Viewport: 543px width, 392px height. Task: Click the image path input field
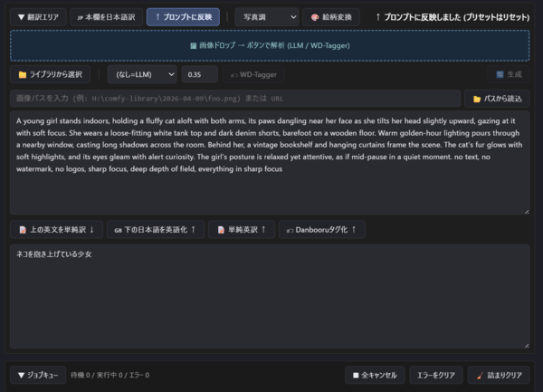click(235, 99)
